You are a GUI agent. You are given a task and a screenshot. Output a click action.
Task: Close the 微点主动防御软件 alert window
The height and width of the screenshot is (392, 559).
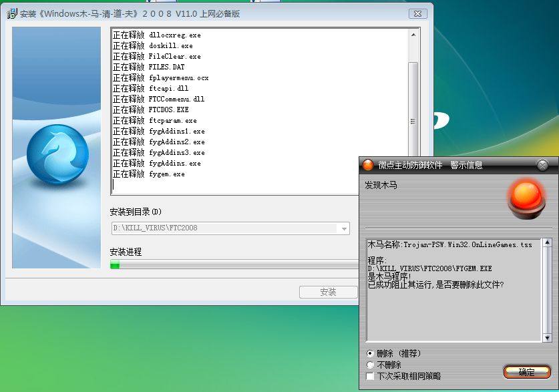pos(542,165)
